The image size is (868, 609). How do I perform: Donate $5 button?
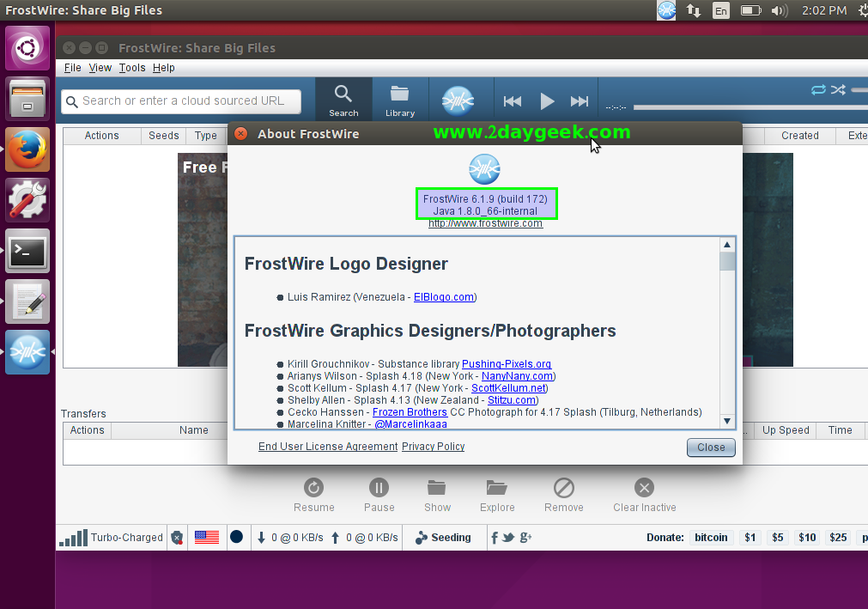click(x=778, y=538)
